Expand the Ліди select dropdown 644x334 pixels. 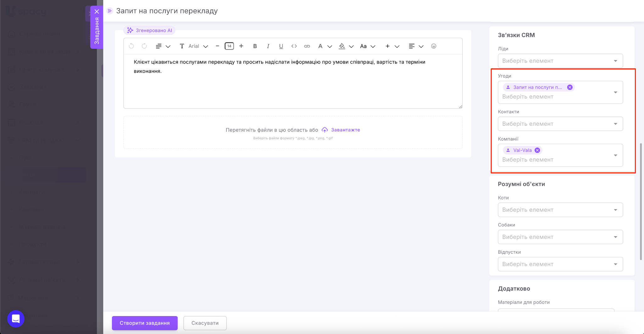[x=560, y=61]
